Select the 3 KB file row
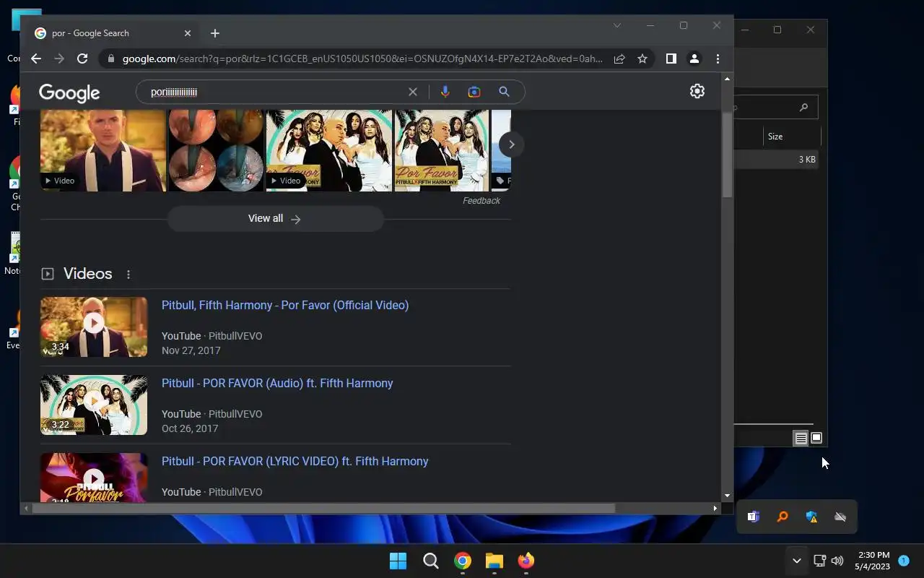The image size is (924, 578). click(x=776, y=159)
